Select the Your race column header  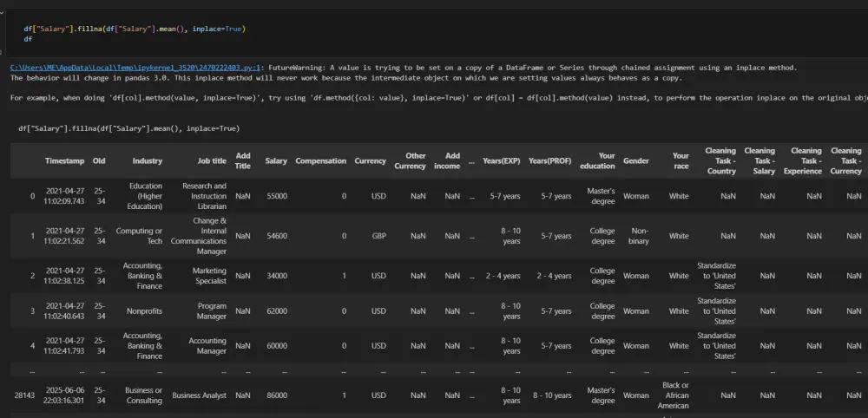tap(681, 161)
